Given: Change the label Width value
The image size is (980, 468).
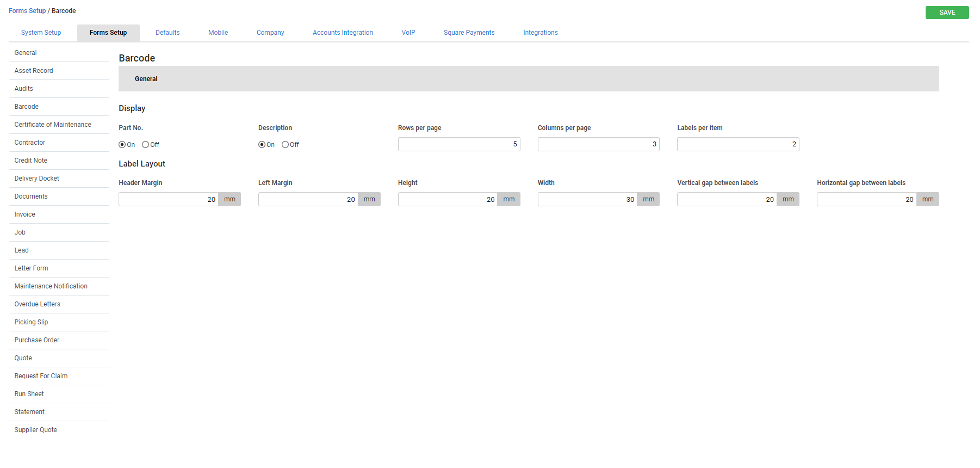Looking at the screenshot, I should coord(588,199).
